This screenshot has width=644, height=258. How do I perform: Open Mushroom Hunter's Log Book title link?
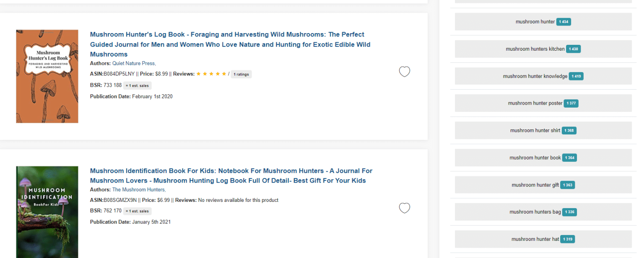pos(230,44)
